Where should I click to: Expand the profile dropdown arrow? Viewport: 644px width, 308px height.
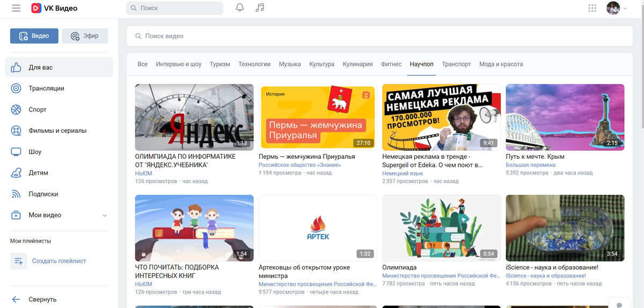click(x=625, y=9)
